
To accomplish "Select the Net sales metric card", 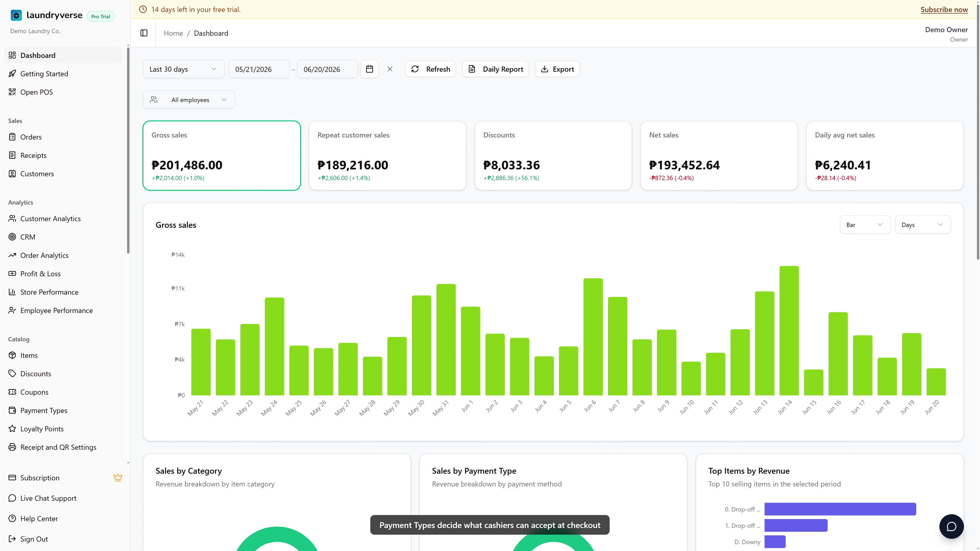I will (x=719, y=156).
